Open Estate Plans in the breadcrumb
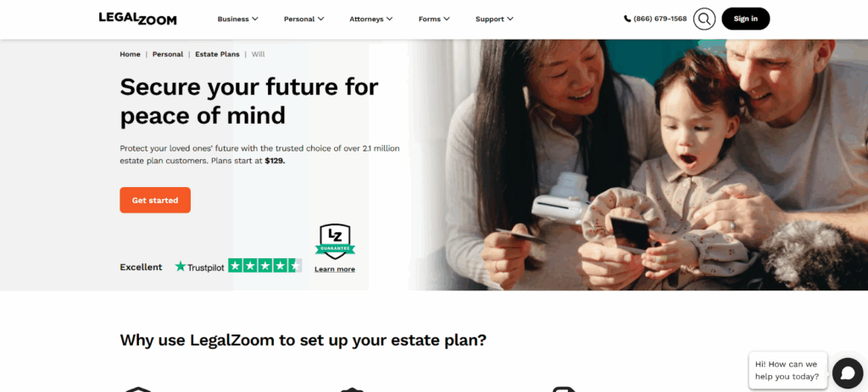This screenshot has height=392, width=868. click(218, 54)
